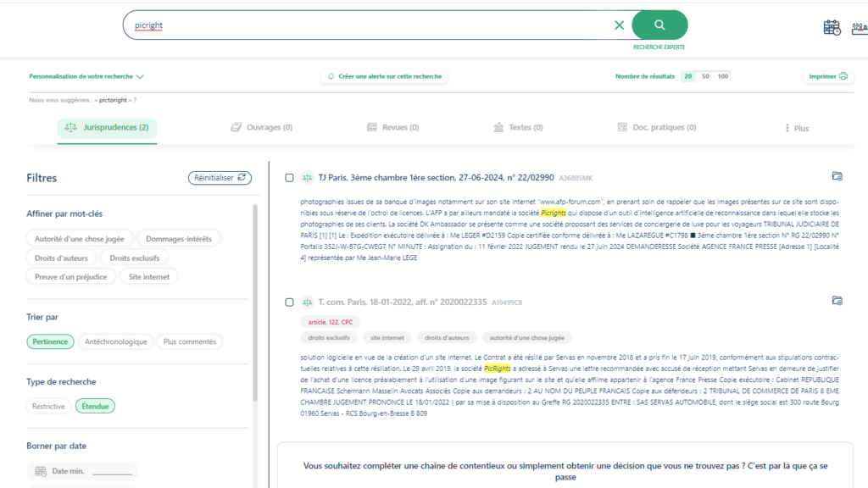Viewport: 868px width, 488px height.
Task: Open the Date min. date picker
Action: click(x=82, y=471)
